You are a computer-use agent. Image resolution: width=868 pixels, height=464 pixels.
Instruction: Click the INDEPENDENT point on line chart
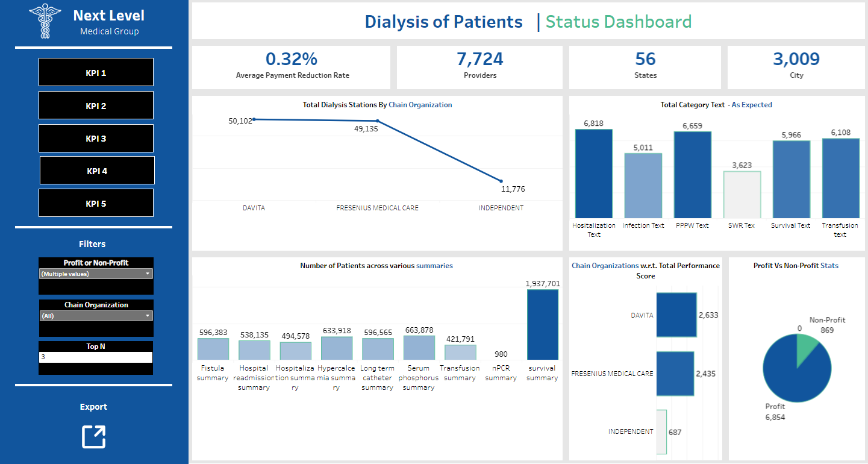pos(501,181)
